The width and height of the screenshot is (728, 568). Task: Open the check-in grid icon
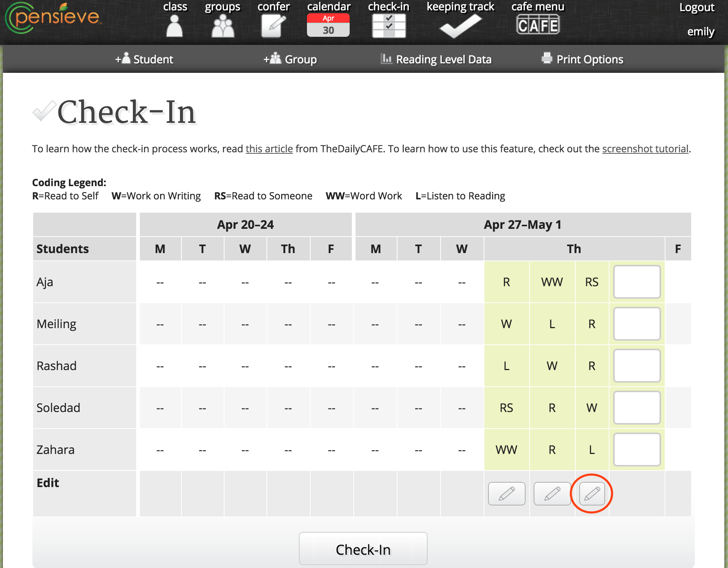point(389,26)
